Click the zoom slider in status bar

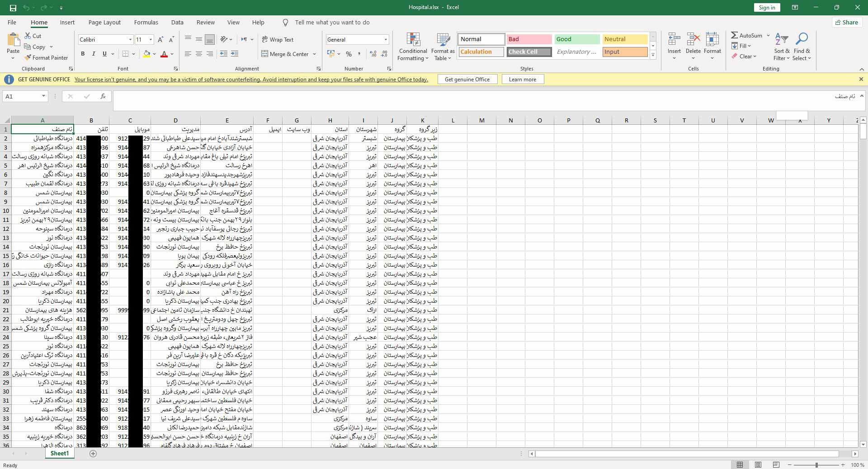tap(816, 465)
